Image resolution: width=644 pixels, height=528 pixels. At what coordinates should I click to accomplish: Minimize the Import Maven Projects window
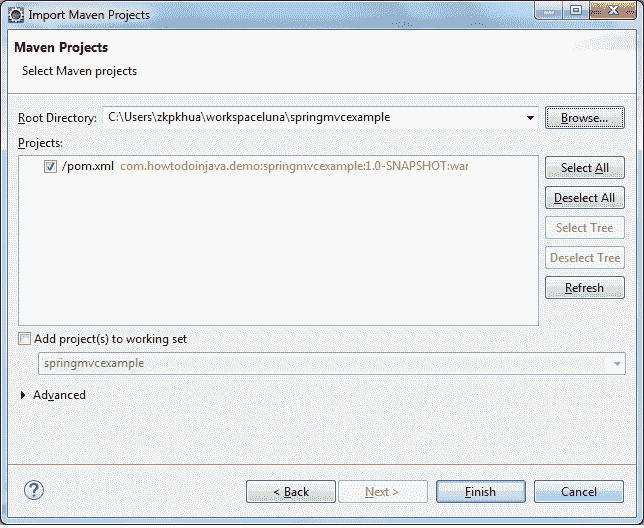coord(549,11)
